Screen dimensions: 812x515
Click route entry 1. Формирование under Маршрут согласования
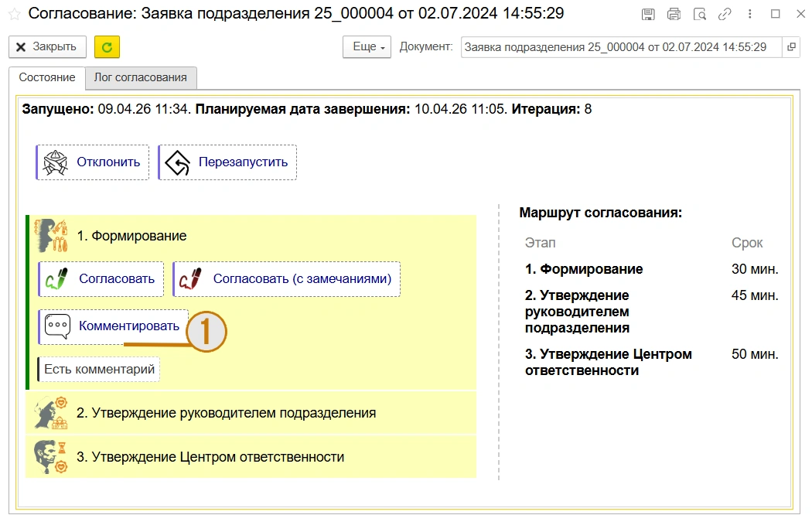tap(584, 269)
